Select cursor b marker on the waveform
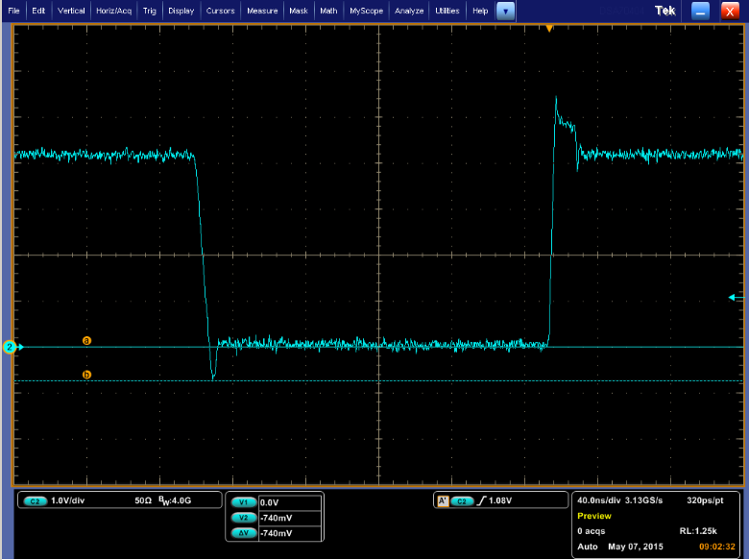The height and width of the screenshot is (560, 749). [86, 375]
